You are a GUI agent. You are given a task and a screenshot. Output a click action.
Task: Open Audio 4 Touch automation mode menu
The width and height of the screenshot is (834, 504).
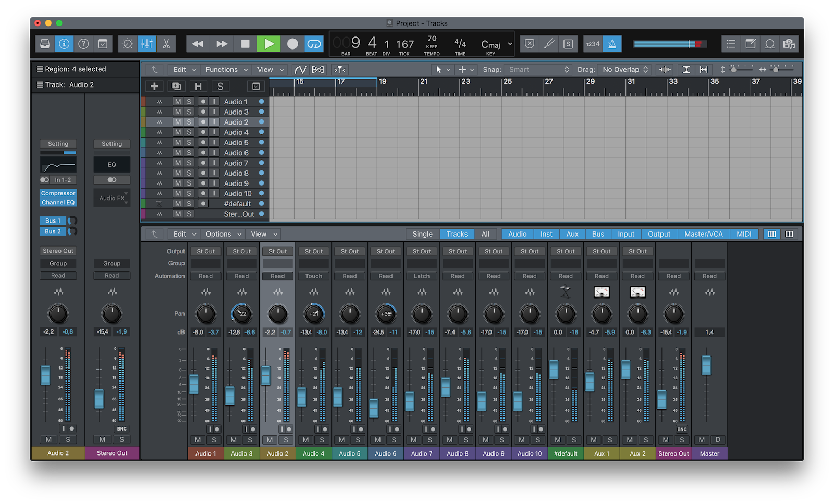314,276
